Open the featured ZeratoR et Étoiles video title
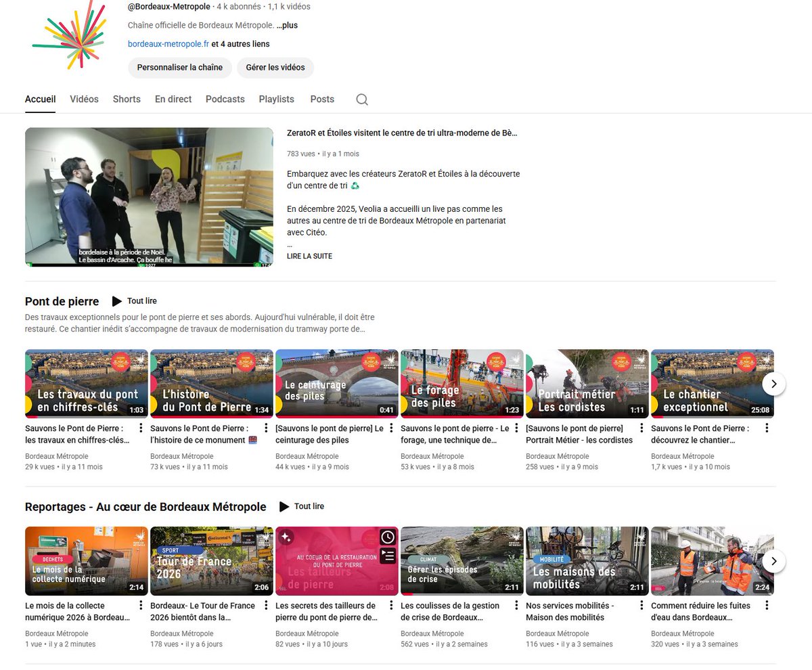Screen dimensions: 812x670 (x=403, y=133)
